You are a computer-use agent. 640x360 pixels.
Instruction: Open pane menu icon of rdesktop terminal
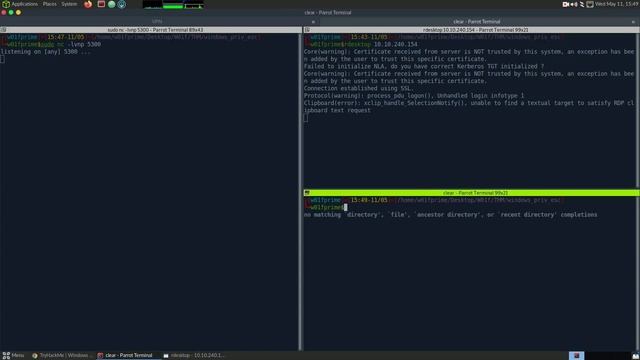point(307,30)
